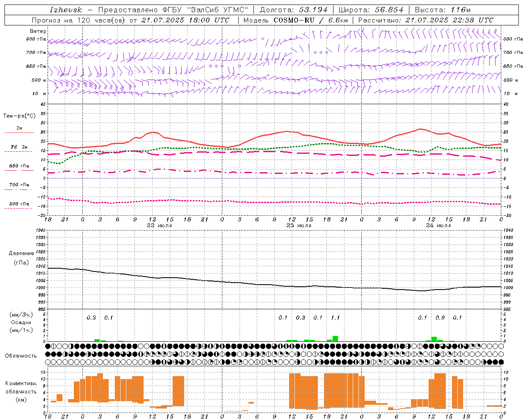Click the solid red 2м legend line
The height and width of the screenshot is (420, 525).
(x=19, y=132)
